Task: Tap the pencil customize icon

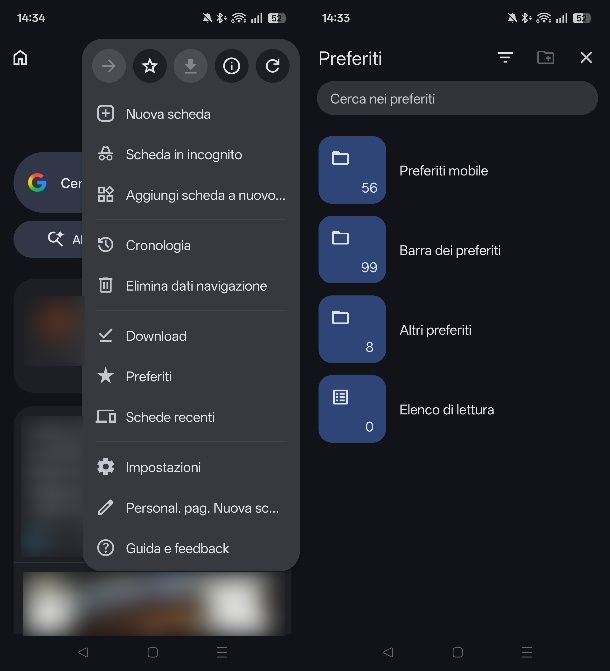Action: [105, 508]
